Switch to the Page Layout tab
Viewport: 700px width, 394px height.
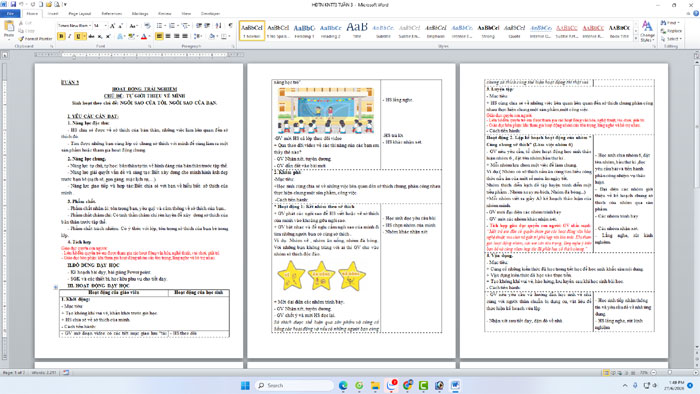click(79, 14)
